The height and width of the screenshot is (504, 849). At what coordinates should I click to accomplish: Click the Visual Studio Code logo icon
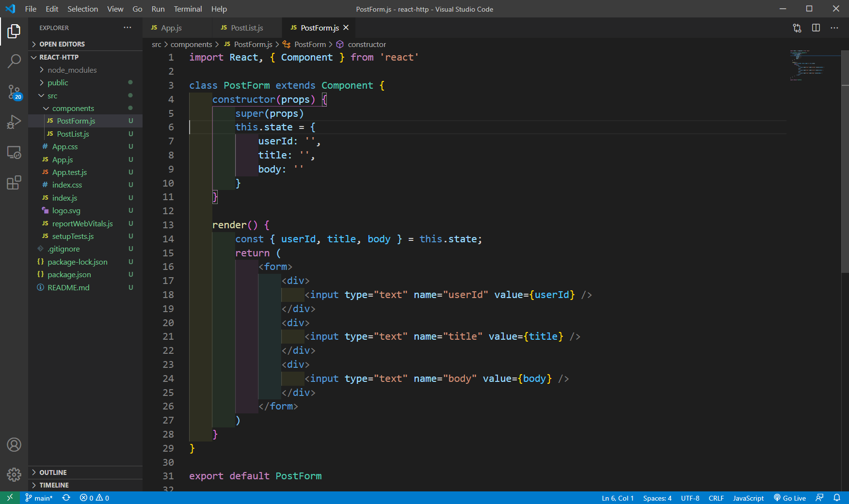tap(10, 9)
